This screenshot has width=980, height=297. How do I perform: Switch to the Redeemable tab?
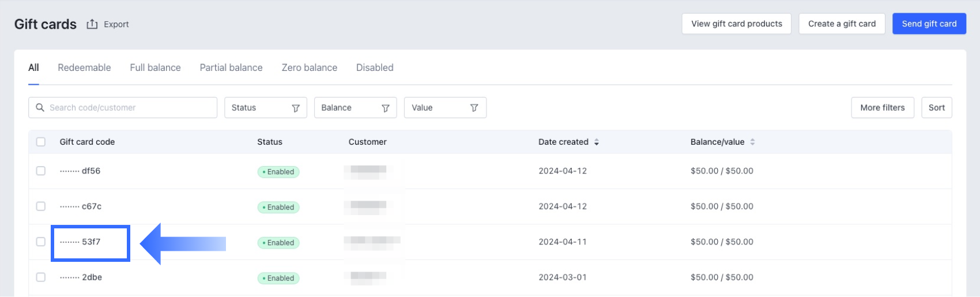point(84,67)
